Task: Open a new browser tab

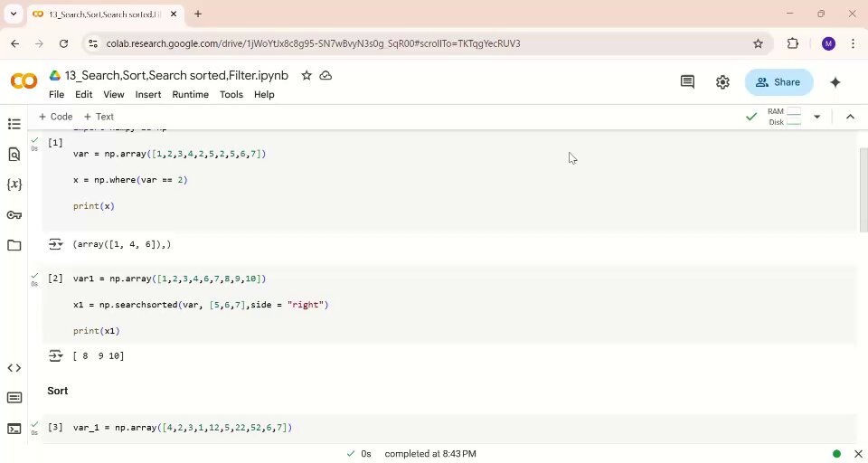Action: point(198,14)
